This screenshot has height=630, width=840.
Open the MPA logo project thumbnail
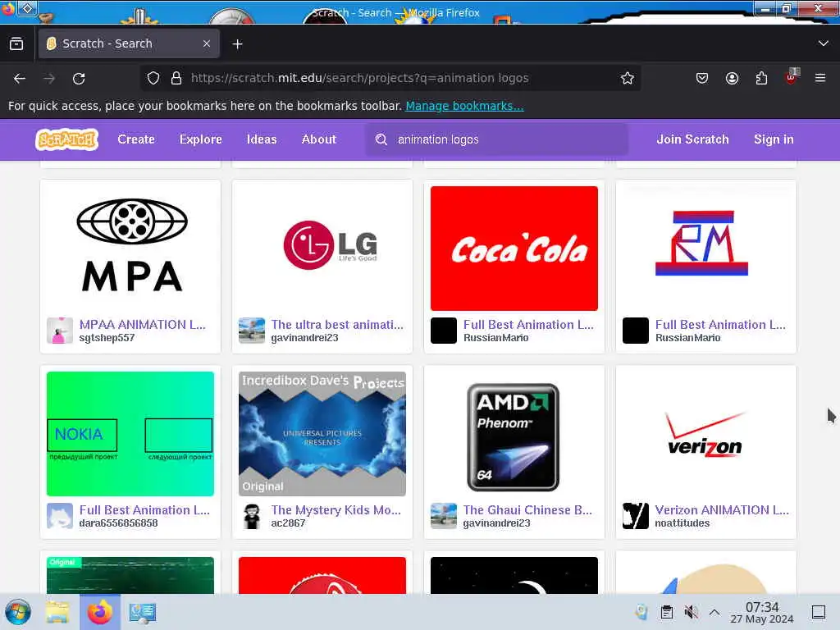pos(130,248)
